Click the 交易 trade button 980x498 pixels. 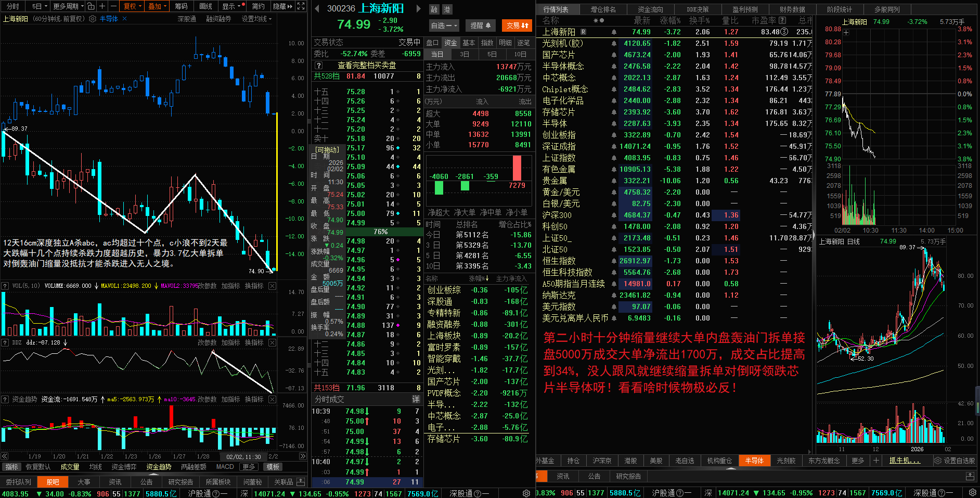(x=517, y=25)
